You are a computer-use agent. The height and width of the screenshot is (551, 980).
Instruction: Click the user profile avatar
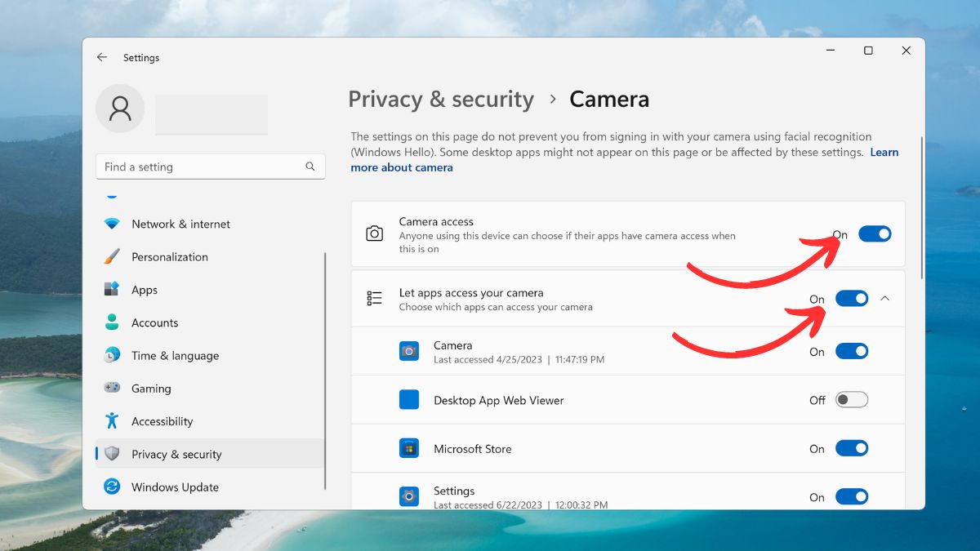120,109
